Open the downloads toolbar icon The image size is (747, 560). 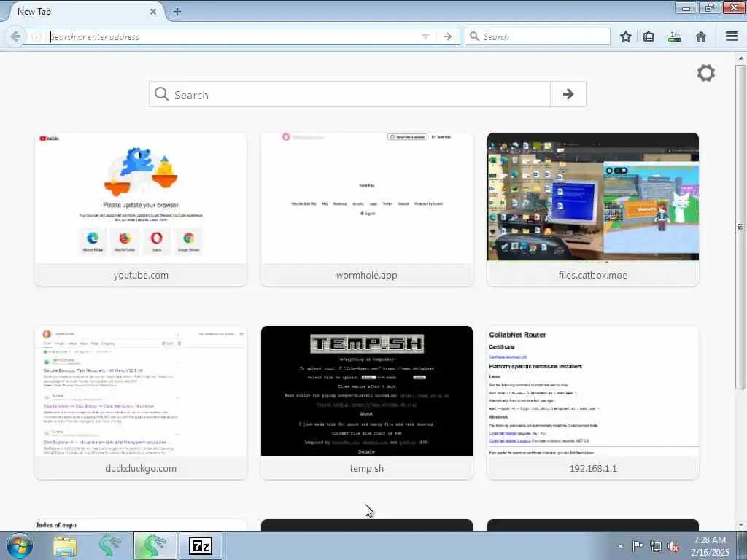[x=675, y=36]
